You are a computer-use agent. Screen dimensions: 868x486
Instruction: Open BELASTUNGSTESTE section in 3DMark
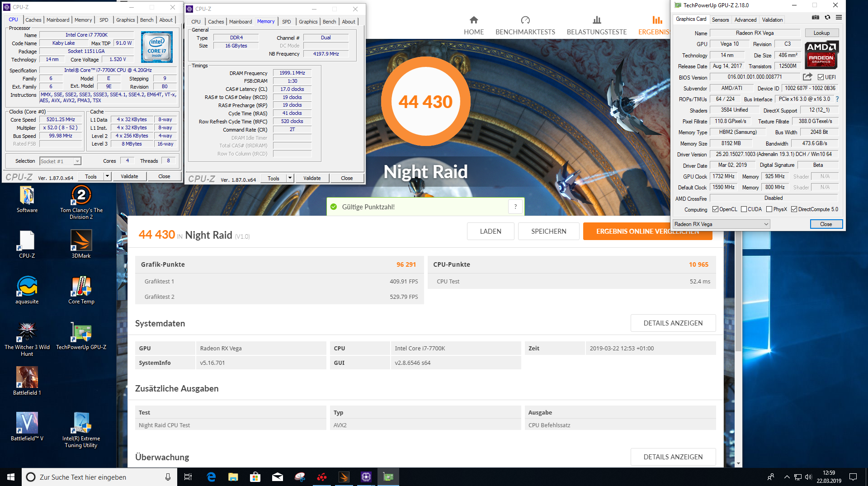click(597, 25)
